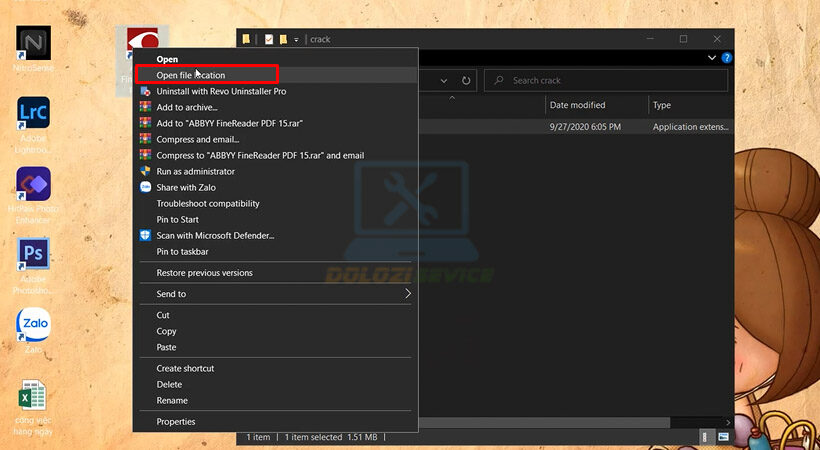Click the Zalo desktop shortcut icon

point(33,325)
